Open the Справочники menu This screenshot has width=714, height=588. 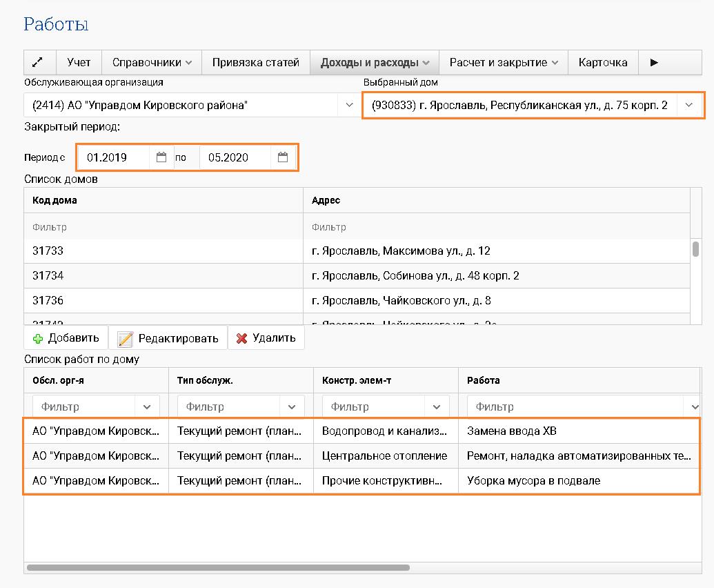point(152,62)
